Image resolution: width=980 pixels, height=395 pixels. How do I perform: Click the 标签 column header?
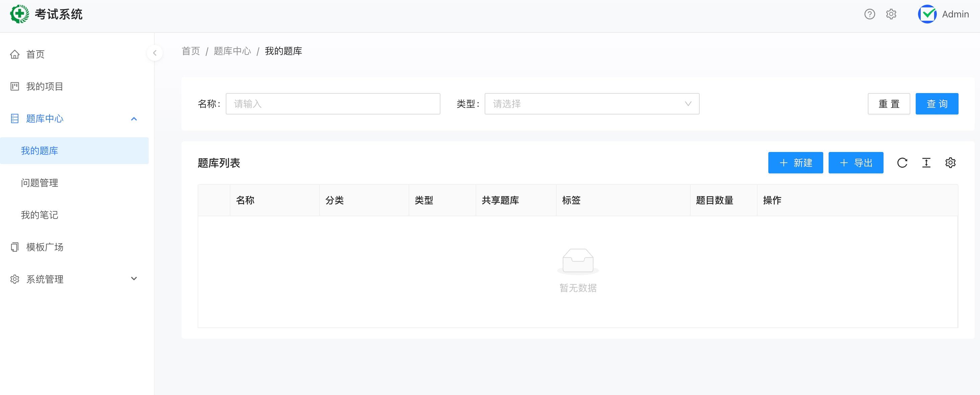click(x=623, y=201)
